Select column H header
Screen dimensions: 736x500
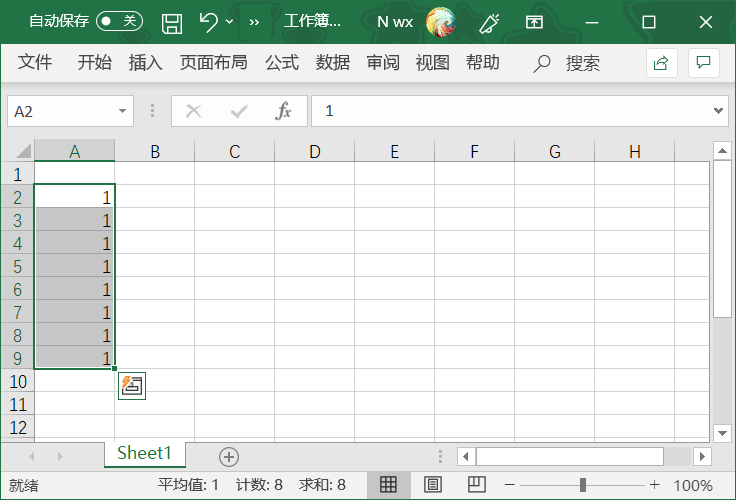[635, 151]
